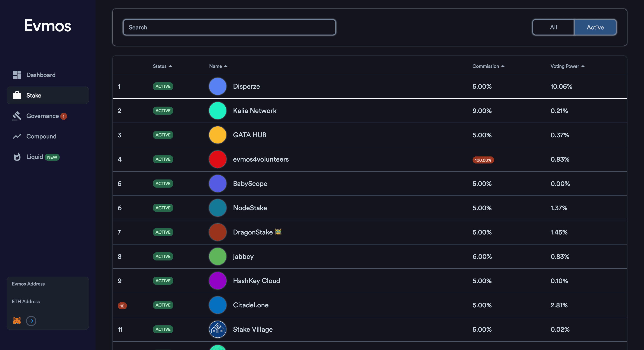Click the BabyScope validator avatar
Screen dimensions: 644x350
[218, 183]
